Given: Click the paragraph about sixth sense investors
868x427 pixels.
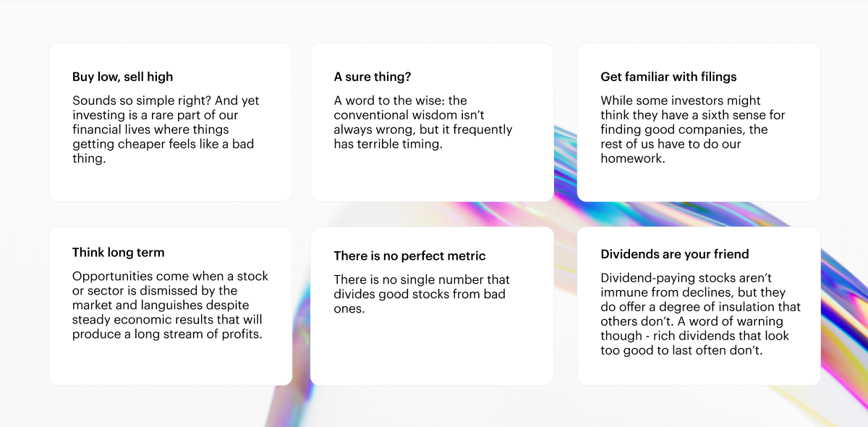Looking at the screenshot, I should point(692,130).
